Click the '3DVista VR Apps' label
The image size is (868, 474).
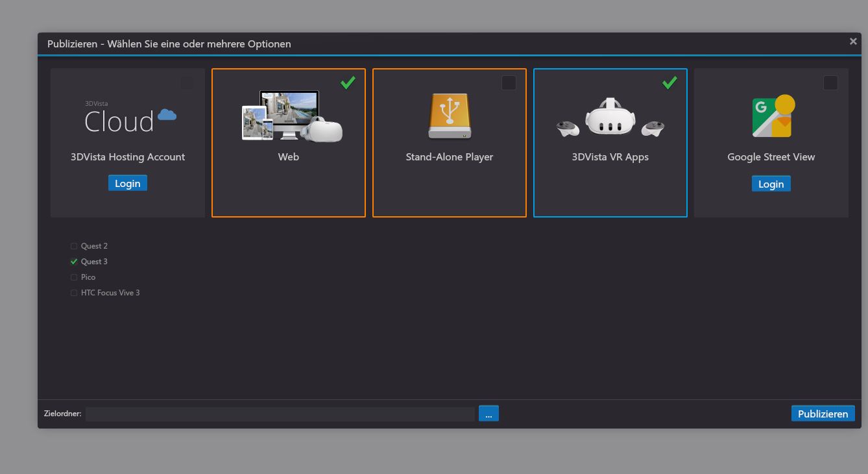coord(610,156)
